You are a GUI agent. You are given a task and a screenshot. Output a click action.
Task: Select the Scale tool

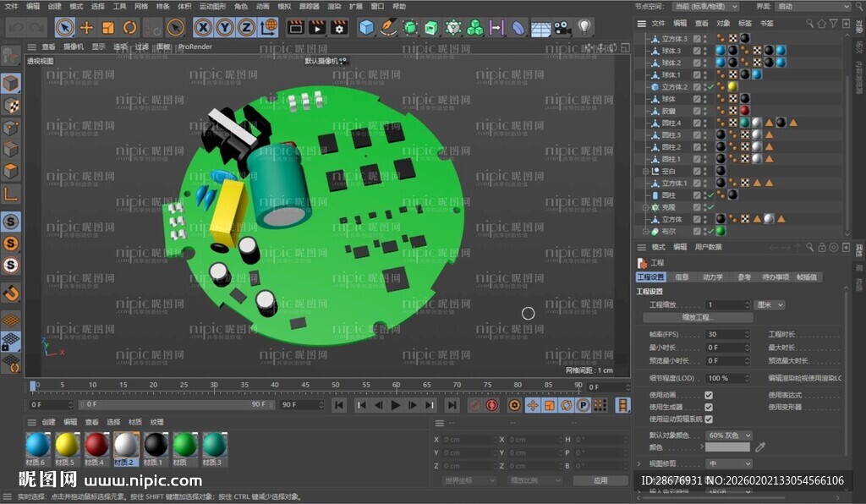tap(107, 27)
